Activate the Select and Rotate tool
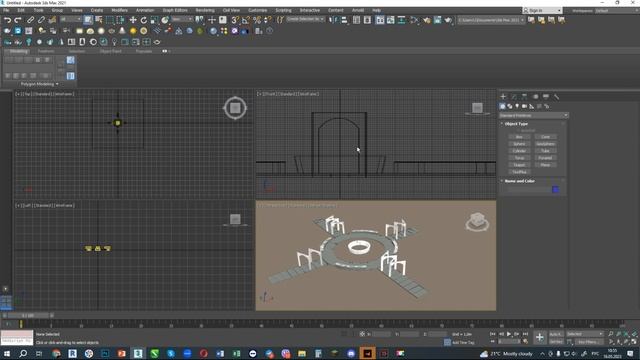The height and width of the screenshot is (360, 640). click(x=144, y=20)
